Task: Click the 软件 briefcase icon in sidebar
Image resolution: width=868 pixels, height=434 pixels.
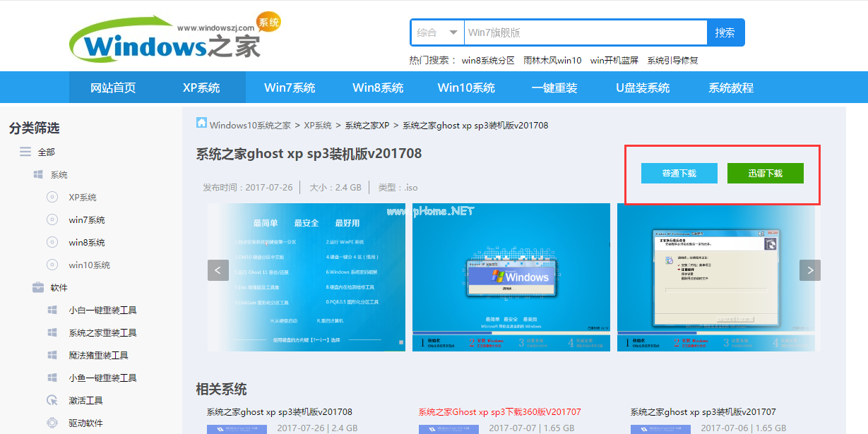Action: pyautogui.click(x=38, y=287)
